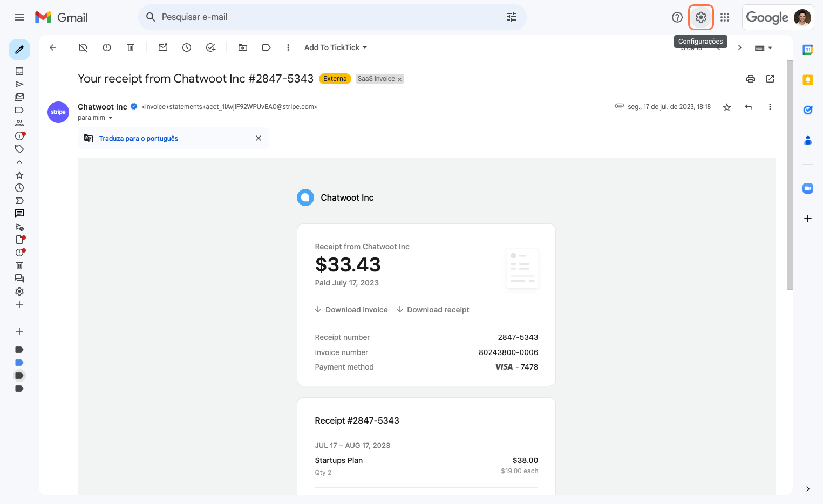Open Manage labels gear in sidebar
Screen dimensions: 823x504
(x=19, y=291)
